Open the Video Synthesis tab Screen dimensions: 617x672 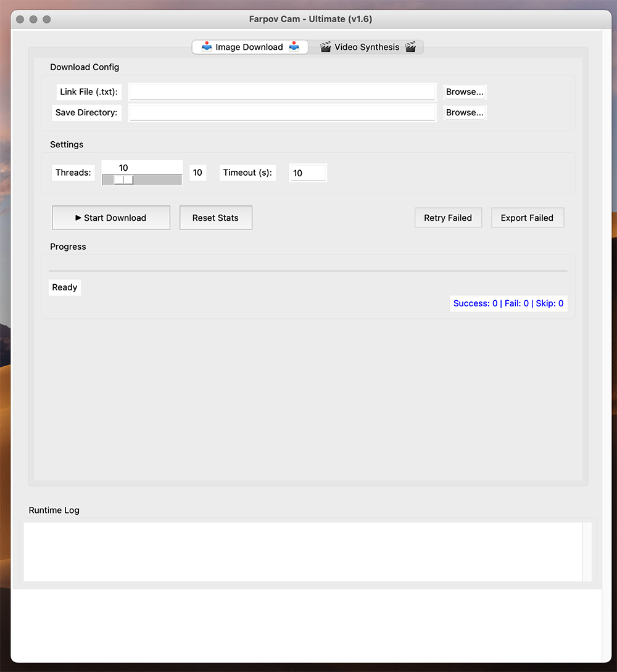click(367, 47)
